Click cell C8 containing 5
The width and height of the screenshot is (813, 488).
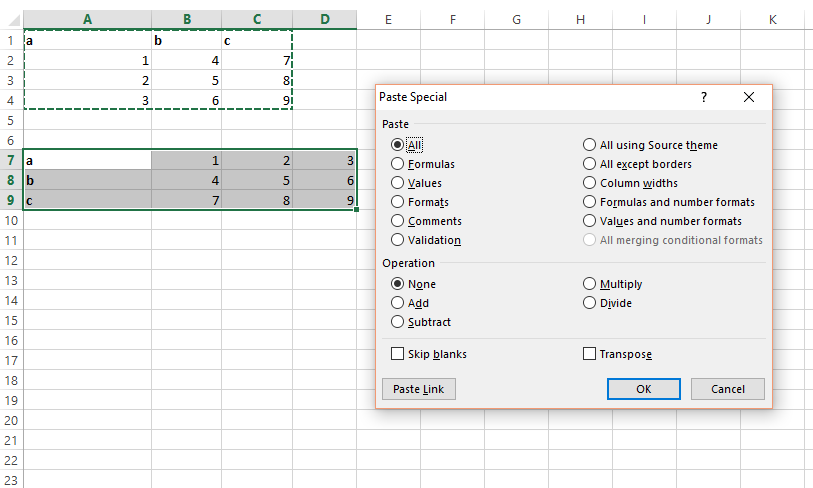tap(257, 180)
